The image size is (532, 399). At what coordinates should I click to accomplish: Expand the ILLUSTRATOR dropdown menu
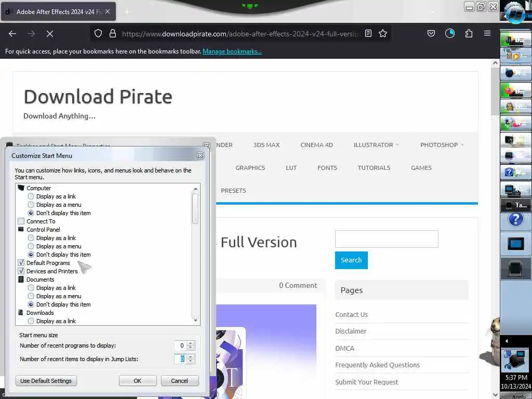(x=376, y=145)
